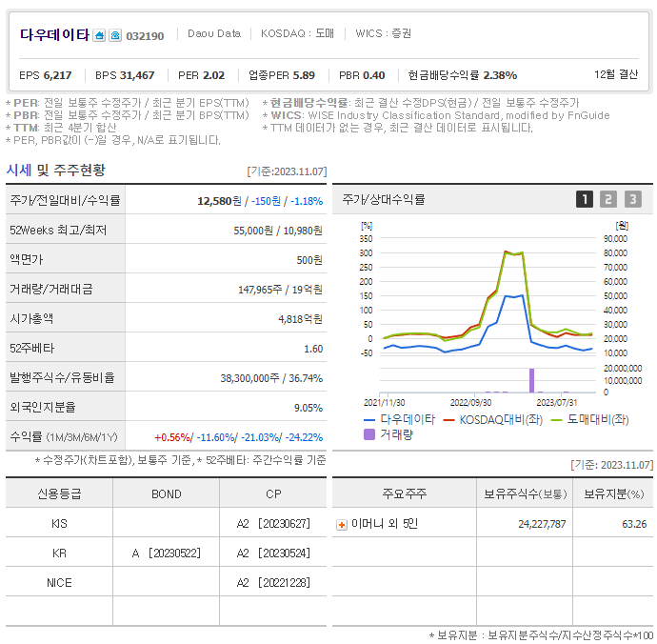Select the -24.22% one-year return
The height and width of the screenshot is (644, 657).
[x=304, y=437]
